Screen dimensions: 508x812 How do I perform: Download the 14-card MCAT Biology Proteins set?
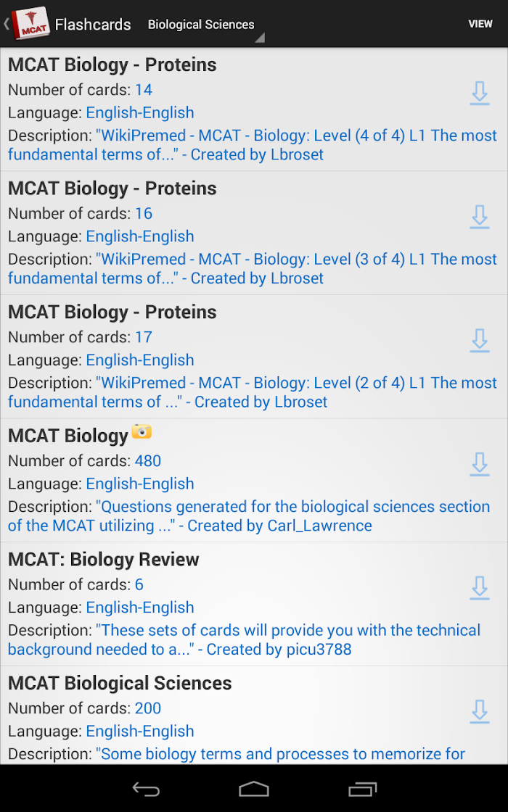coord(480,94)
